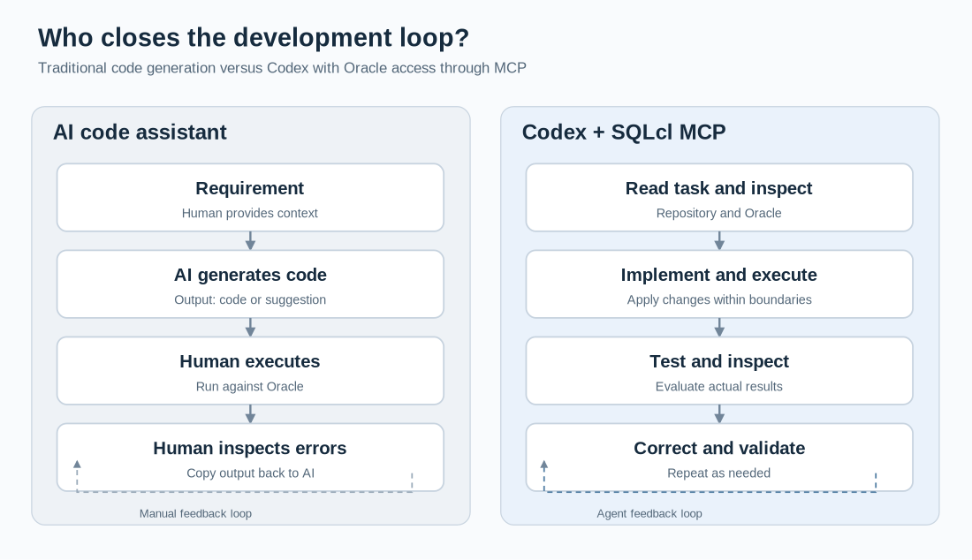The width and height of the screenshot is (972, 560).
Task: Select the 'Human executes' step box
Action: (250, 371)
